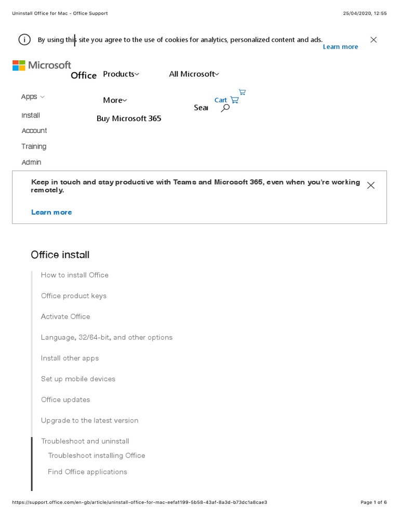This screenshot has width=399, height=532.
Task: Click the cookie notice info icon
Action: [24, 39]
